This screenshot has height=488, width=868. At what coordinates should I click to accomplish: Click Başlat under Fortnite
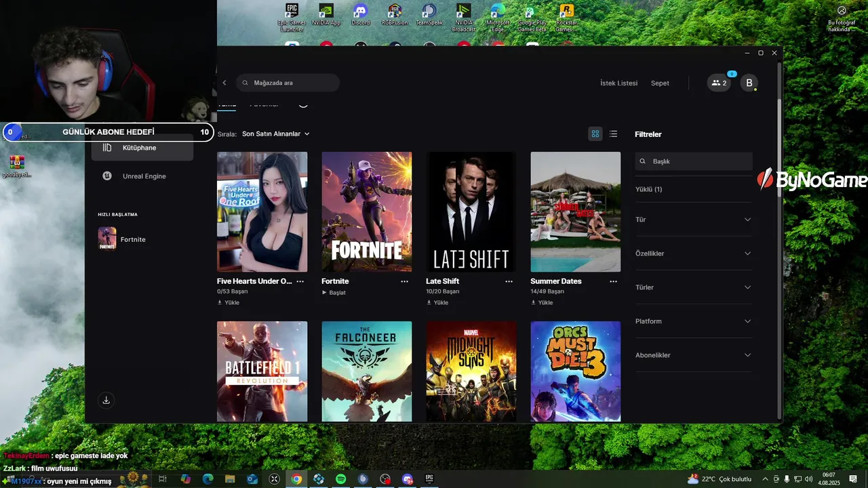tap(334, 293)
